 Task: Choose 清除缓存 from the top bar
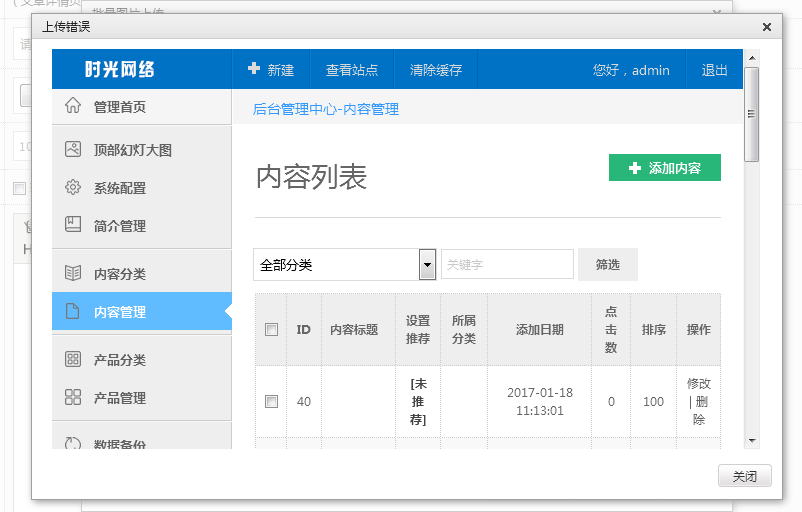click(436, 70)
